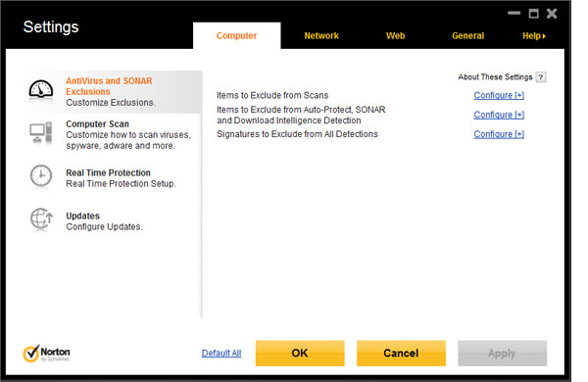Image resolution: width=588 pixels, height=382 pixels.
Task: Maximize the Settings window
Action: [x=533, y=14]
